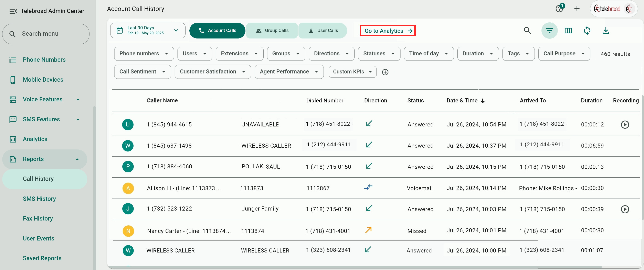Click the refresh sync icon

[x=587, y=31]
